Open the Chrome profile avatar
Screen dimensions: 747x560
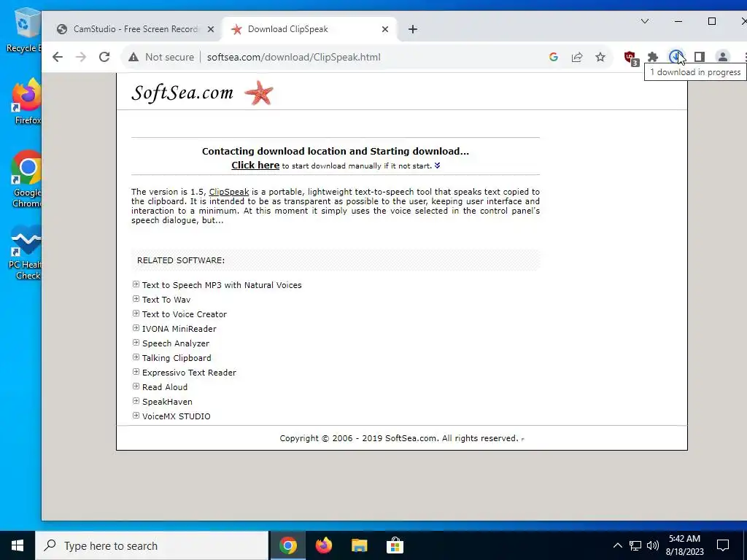723,57
